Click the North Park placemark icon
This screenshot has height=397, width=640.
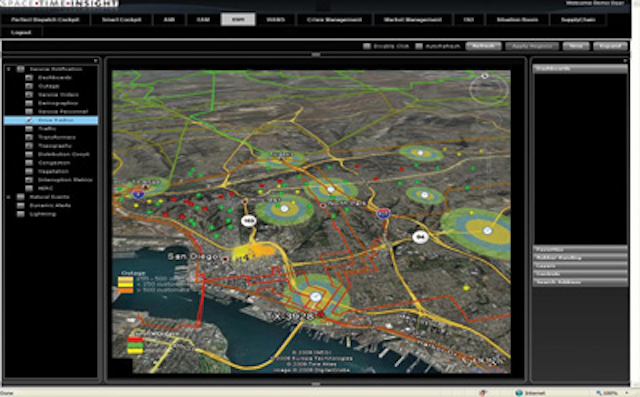click(x=323, y=205)
